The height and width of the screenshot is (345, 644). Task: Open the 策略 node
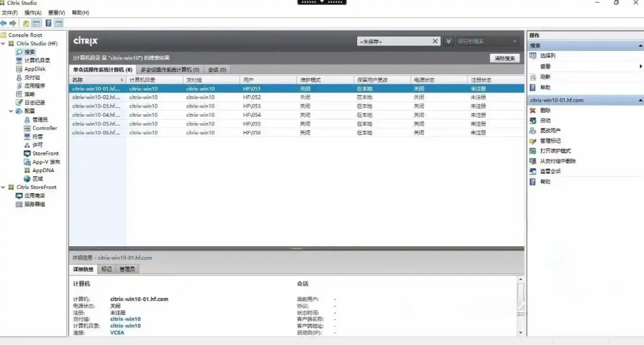point(29,94)
